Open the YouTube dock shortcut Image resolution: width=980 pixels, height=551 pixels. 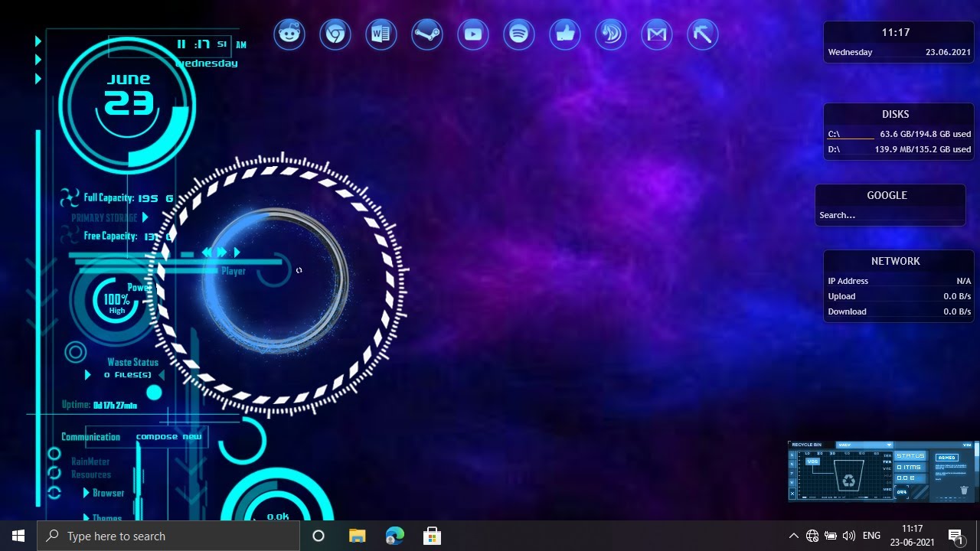coord(473,34)
